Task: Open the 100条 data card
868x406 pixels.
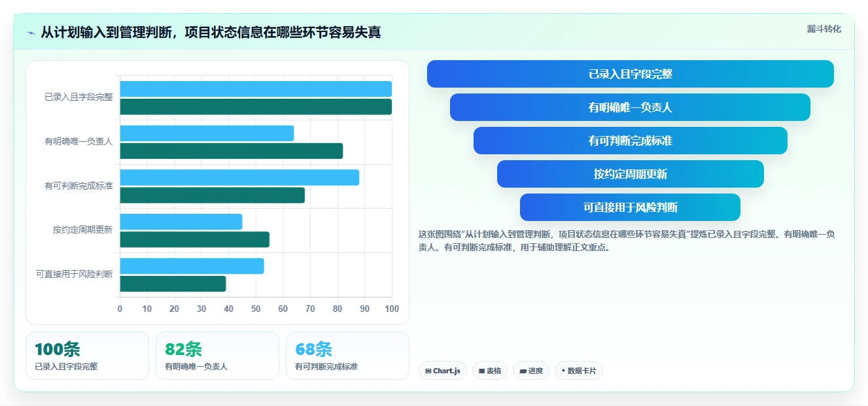Action: pos(88,356)
